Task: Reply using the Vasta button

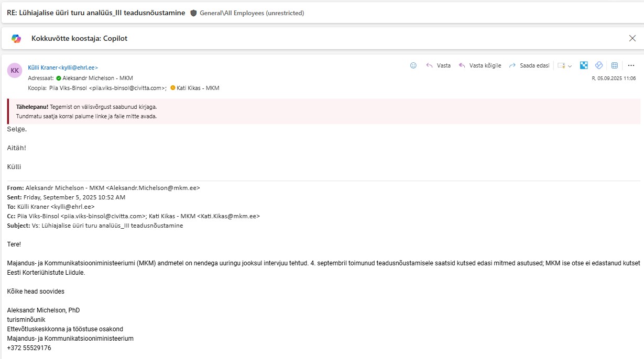Action: pos(439,65)
